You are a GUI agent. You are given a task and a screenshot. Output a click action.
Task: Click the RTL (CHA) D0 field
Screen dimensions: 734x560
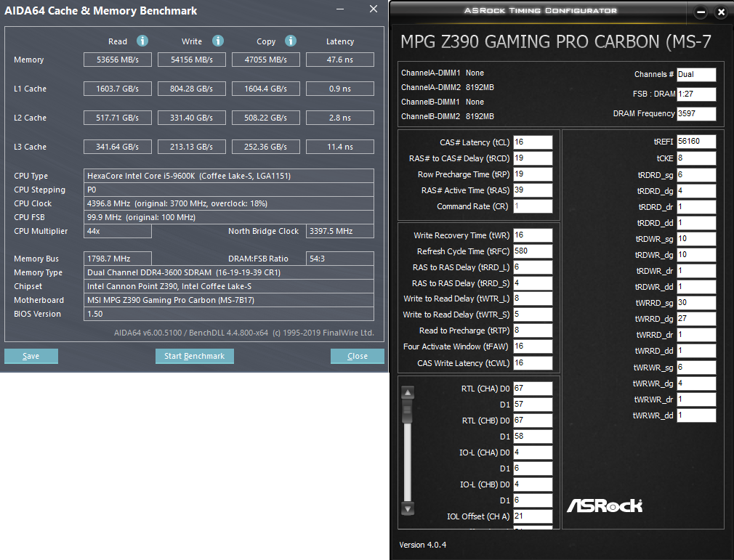[533, 389]
